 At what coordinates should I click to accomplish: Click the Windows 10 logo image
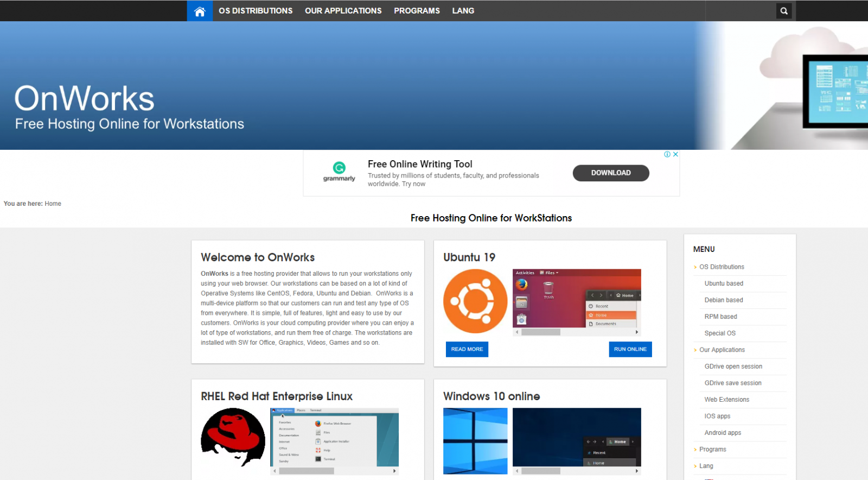[x=475, y=441]
